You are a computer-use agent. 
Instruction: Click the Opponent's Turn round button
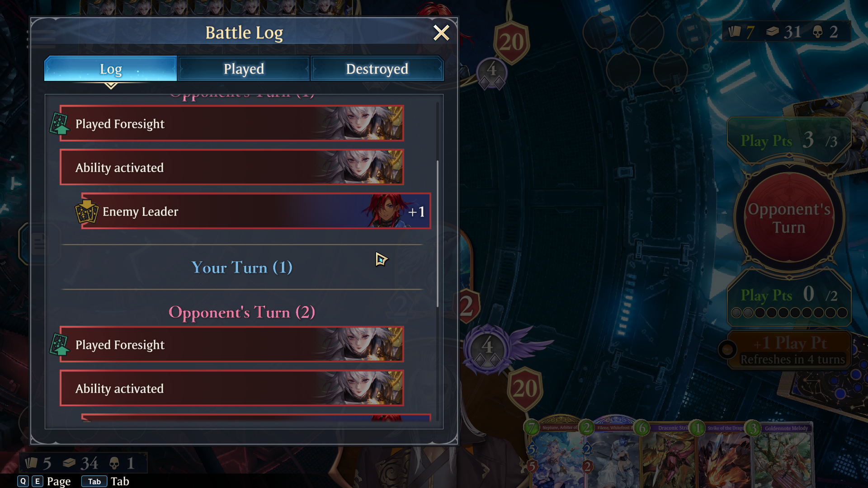click(789, 218)
